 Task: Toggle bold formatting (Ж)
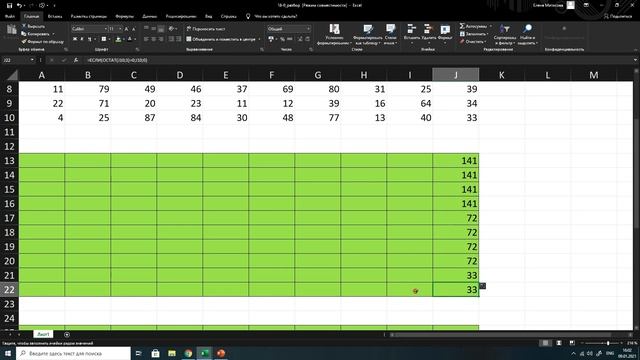(x=75, y=39)
